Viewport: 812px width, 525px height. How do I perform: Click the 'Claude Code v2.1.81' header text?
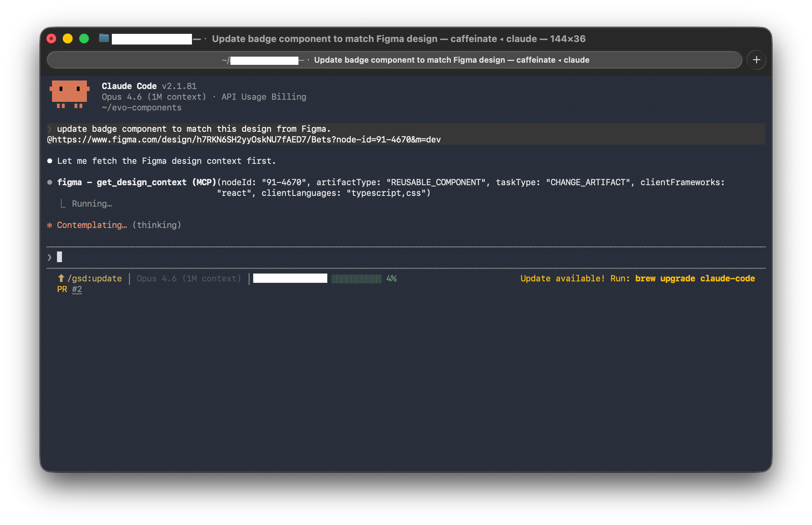click(149, 86)
